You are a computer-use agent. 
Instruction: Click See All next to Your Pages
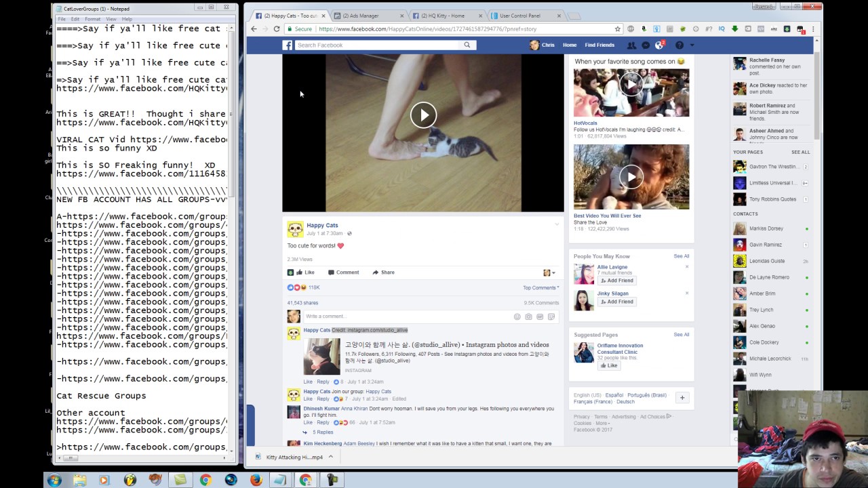coord(800,152)
